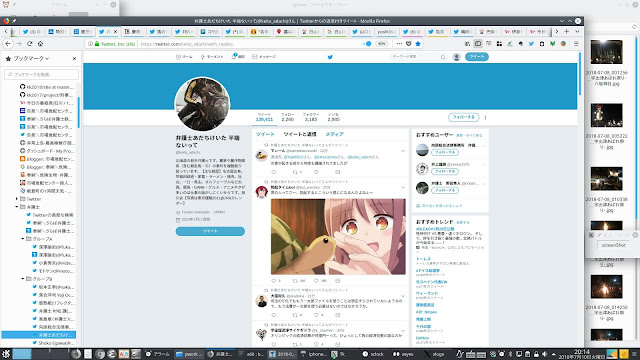Viewport: 640px width, 360px height.
Task: Collapse the 弁護士 bookmark folder
Action: click(x=17, y=207)
